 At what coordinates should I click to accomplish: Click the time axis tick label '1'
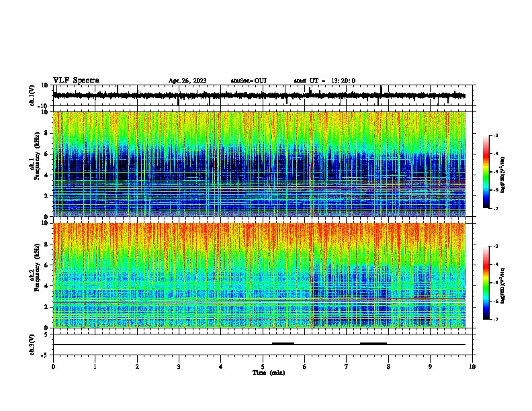(95, 367)
